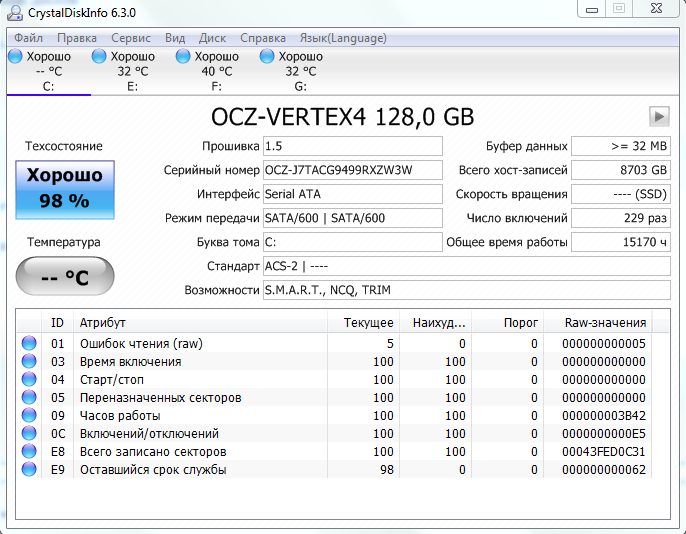Click the Атрибут column header
Screen dimensions: 686x534
(x=200, y=323)
